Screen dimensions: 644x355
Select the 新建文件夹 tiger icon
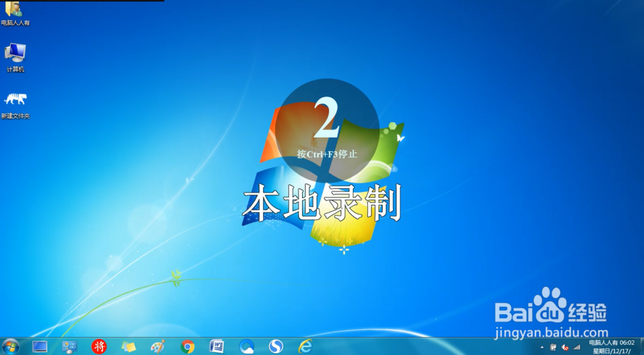click(15, 105)
